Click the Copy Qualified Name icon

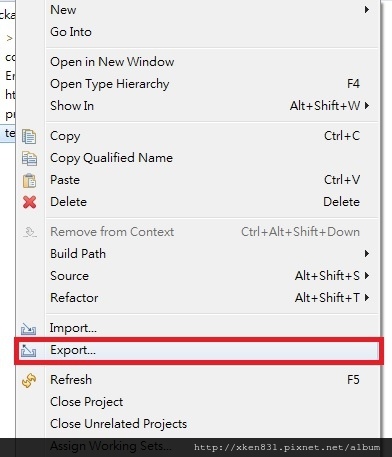click(29, 158)
